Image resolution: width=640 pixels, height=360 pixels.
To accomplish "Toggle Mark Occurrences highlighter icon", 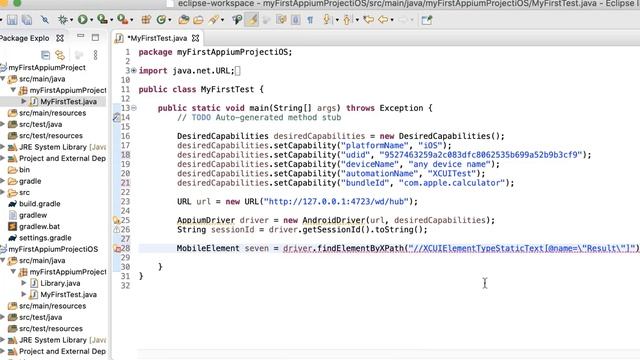I will click(x=252, y=20).
